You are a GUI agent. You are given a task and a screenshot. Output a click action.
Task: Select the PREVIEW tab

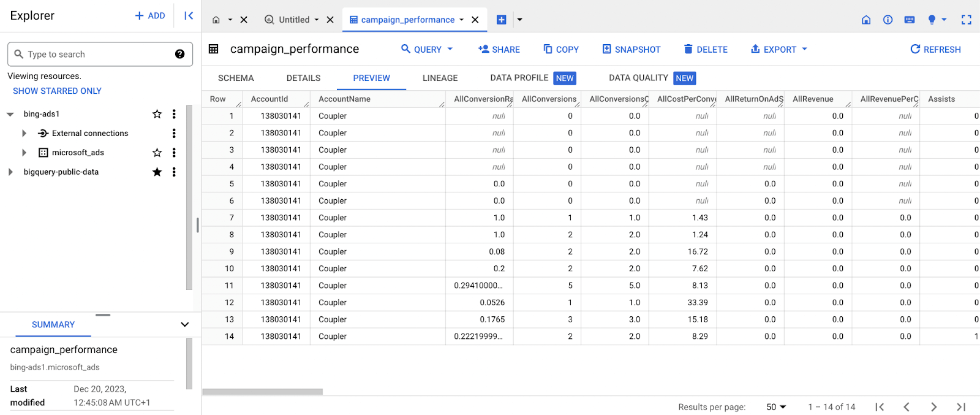(371, 78)
